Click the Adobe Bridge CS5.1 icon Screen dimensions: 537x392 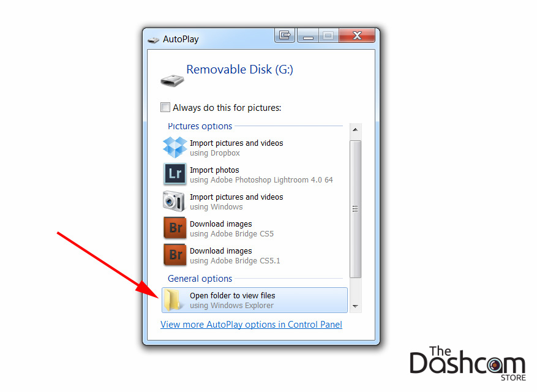(x=175, y=255)
